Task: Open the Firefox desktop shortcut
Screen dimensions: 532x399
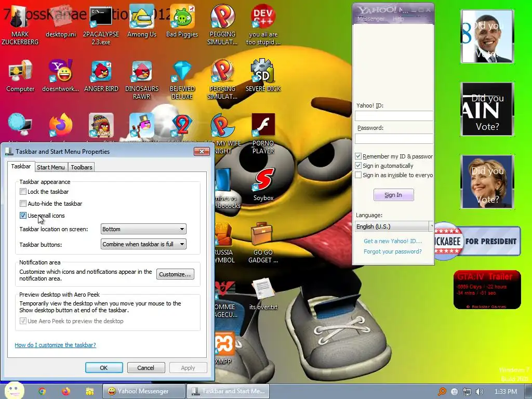Action: (61, 125)
